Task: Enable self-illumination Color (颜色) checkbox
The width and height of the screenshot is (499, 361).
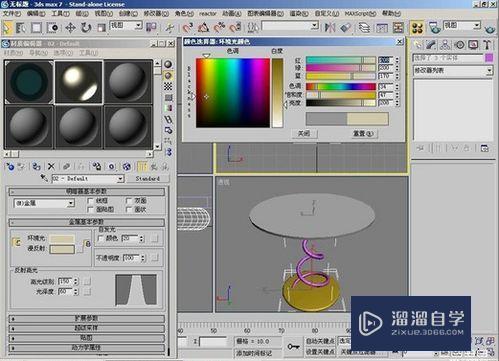Action: coord(100,238)
